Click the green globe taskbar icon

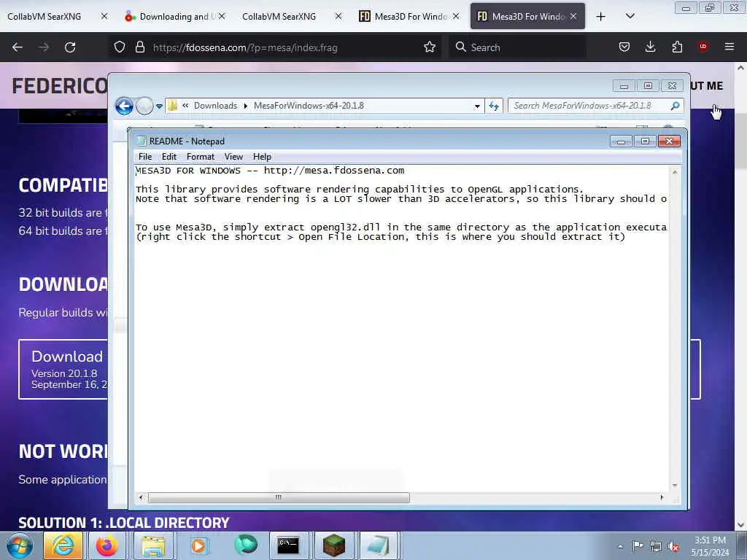pyautogui.click(x=246, y=545)
